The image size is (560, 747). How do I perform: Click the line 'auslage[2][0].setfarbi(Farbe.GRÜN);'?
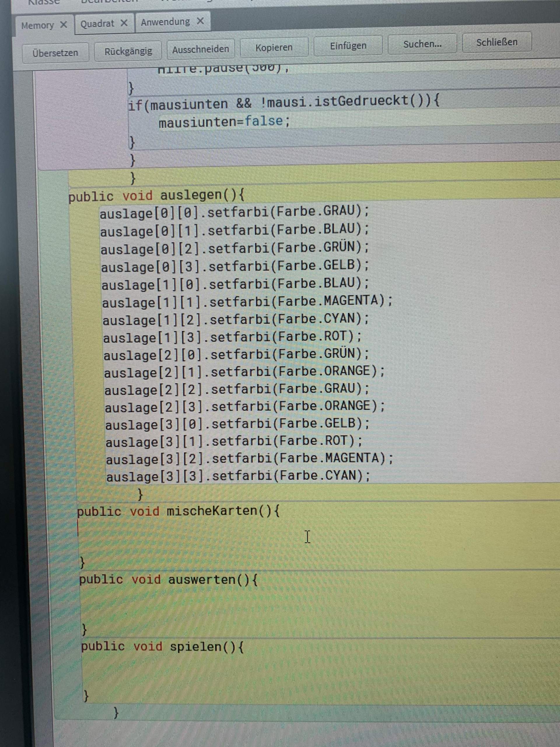coord(237,355)
